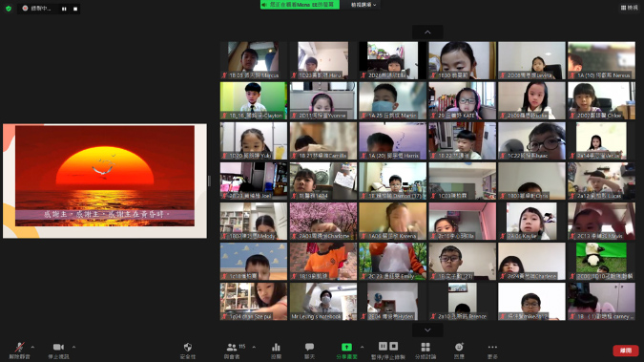This screenshot has height=362, width=644.
Task: Go to next gallery page arrow
Action: click(427, 330)
